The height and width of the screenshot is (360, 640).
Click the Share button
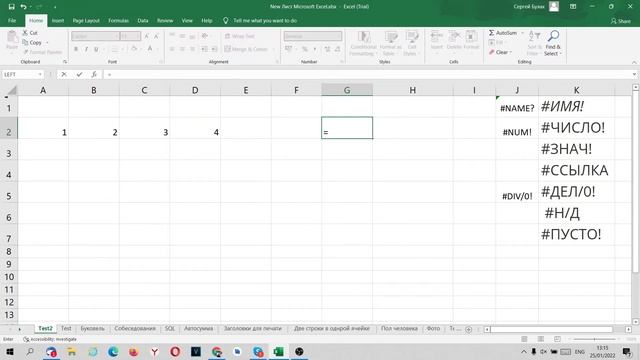point(621,21)
